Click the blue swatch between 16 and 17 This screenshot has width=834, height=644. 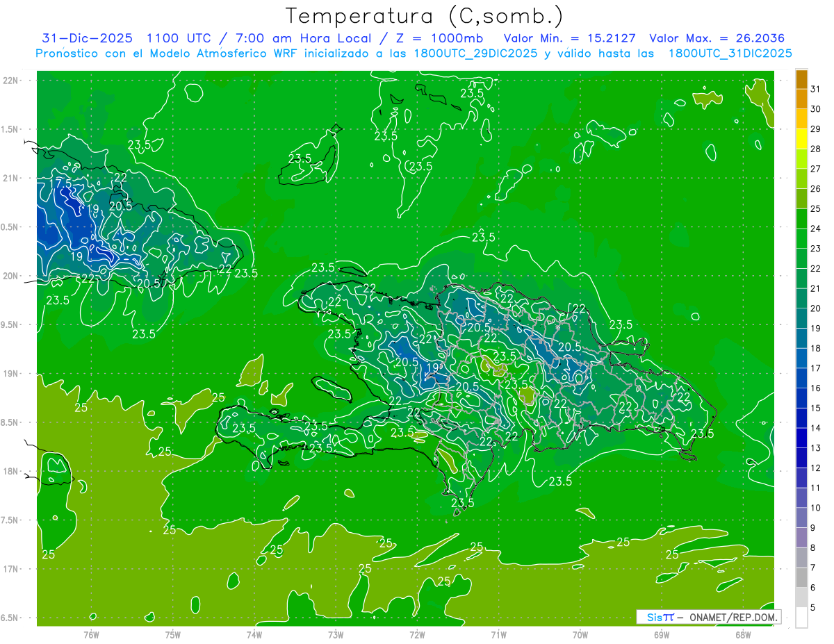tap(801, 379)
